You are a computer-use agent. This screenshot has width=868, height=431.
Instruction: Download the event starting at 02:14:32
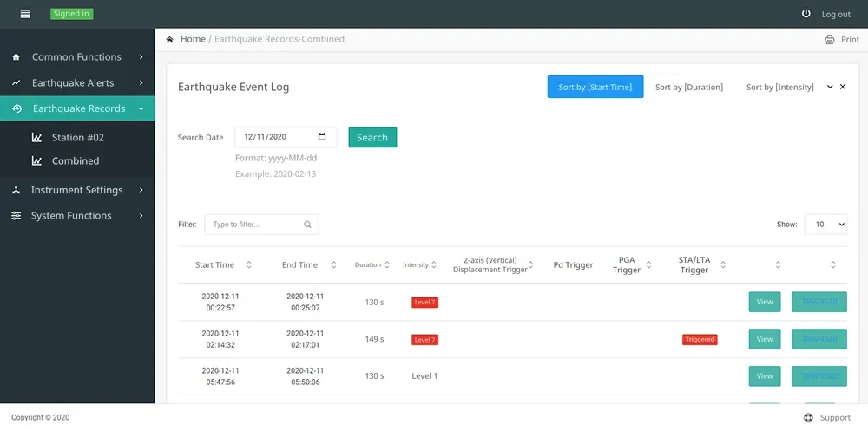(x=819, y=339)
